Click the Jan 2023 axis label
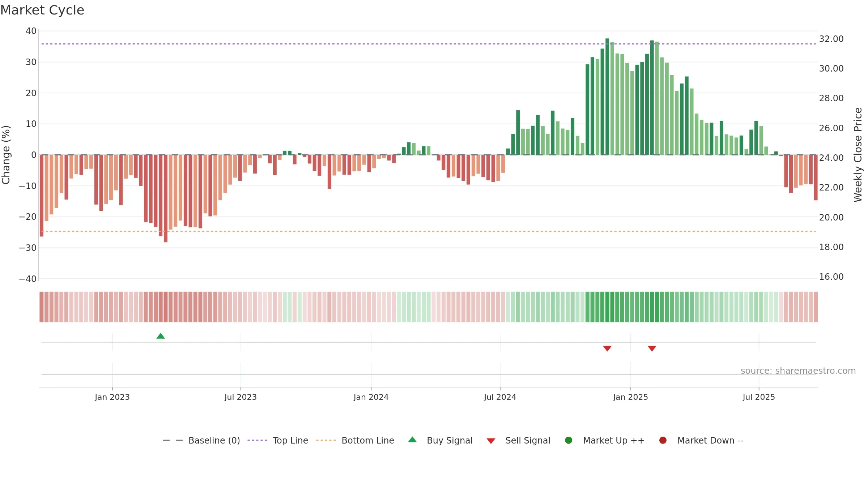Screen dimensions: 868x488 coord(112,397)
